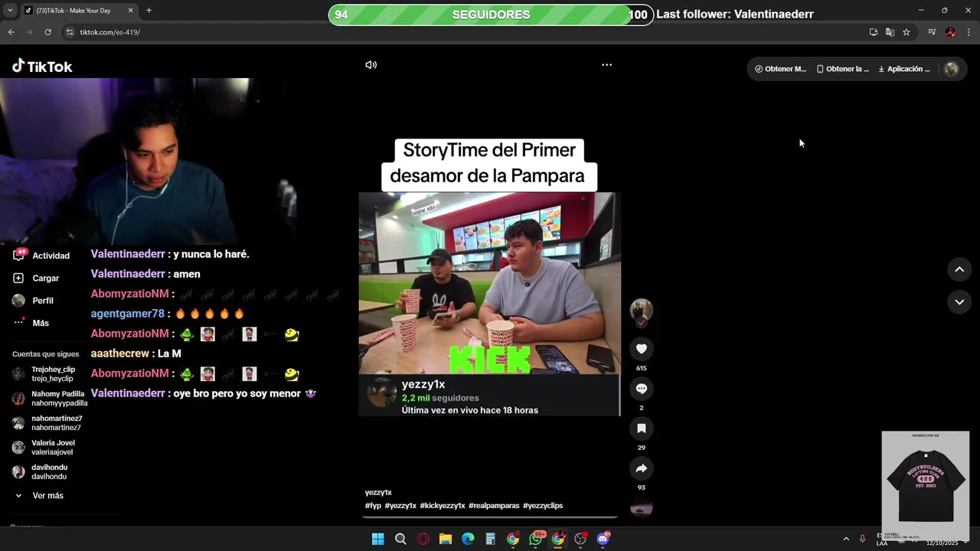Click the t-shirt overlay thumbnail
Screen dimensions: 980x551
click(x=926, y=486)
